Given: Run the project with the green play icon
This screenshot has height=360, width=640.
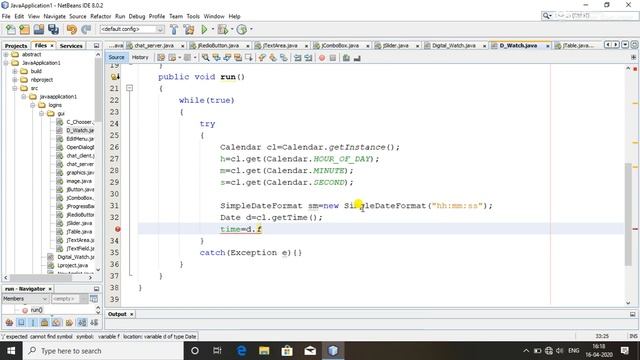Looking at the screenshot, I should click(x=204, y=29).
